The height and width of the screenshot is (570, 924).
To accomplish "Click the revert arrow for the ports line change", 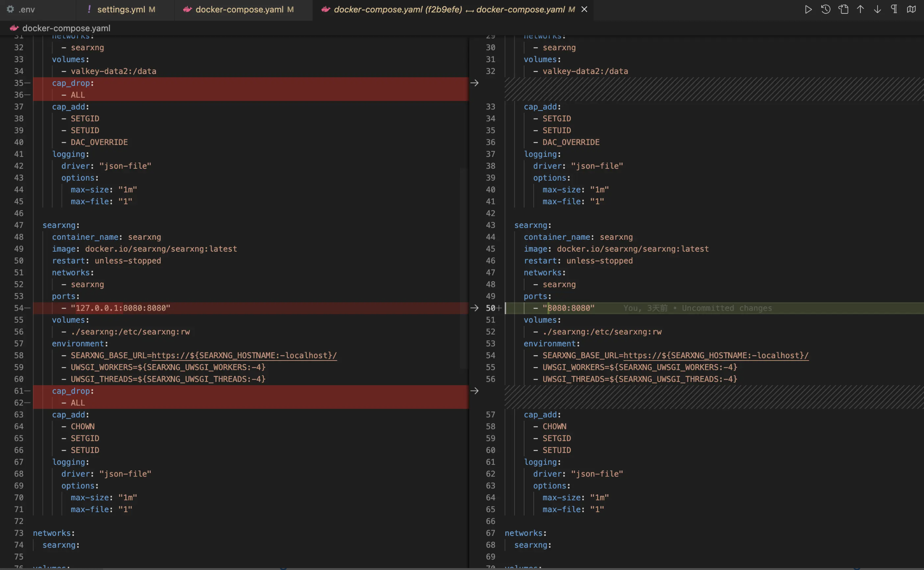I will tap(474, 308).
